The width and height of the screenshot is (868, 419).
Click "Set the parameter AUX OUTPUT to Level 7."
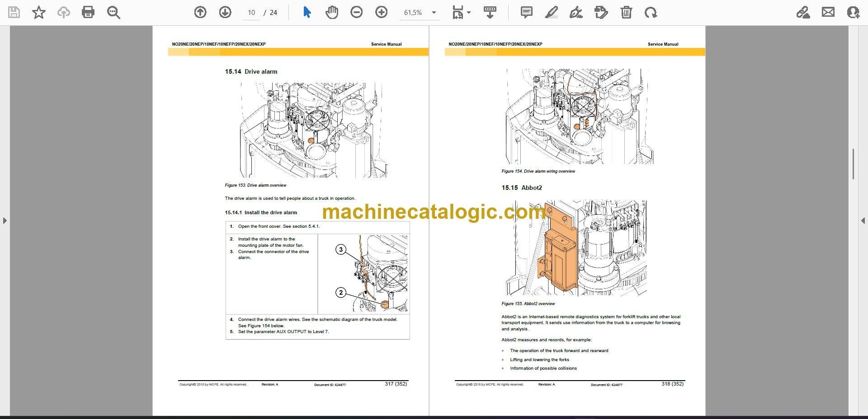coord(283,332)
